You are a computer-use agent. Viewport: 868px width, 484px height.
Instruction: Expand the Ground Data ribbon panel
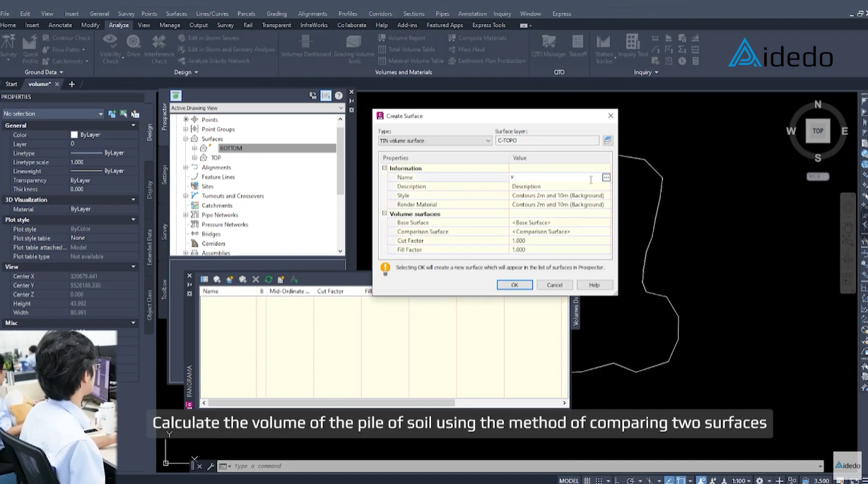pos(44,72)
